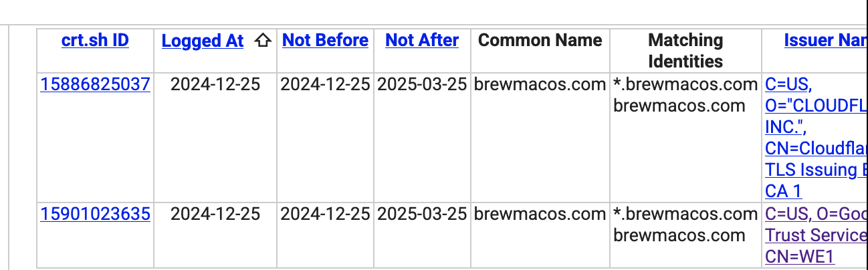Open the Cloudflare TLS Issuing CA issuer link

[815, 138]
